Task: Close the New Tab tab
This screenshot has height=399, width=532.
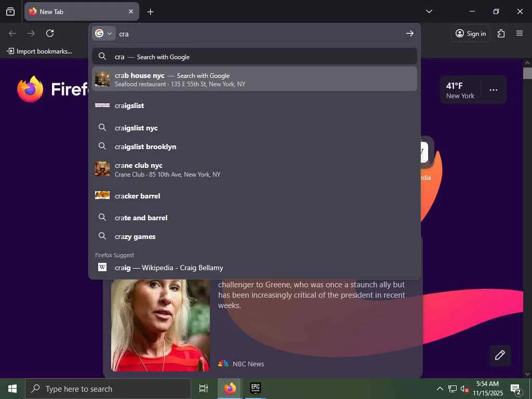Action: [130, 11]
